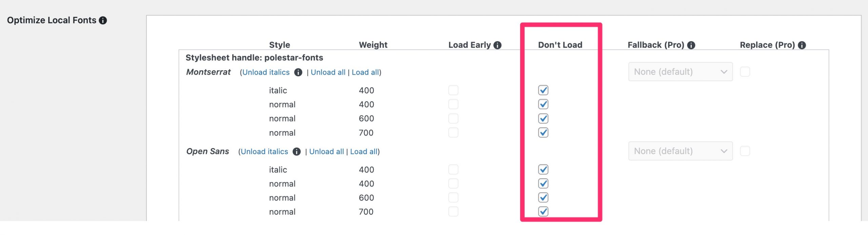This screenshot has height=235, width=868.
Task: Tick the Replace checkbox for Open Sans
Action: (x=745, y=151)
